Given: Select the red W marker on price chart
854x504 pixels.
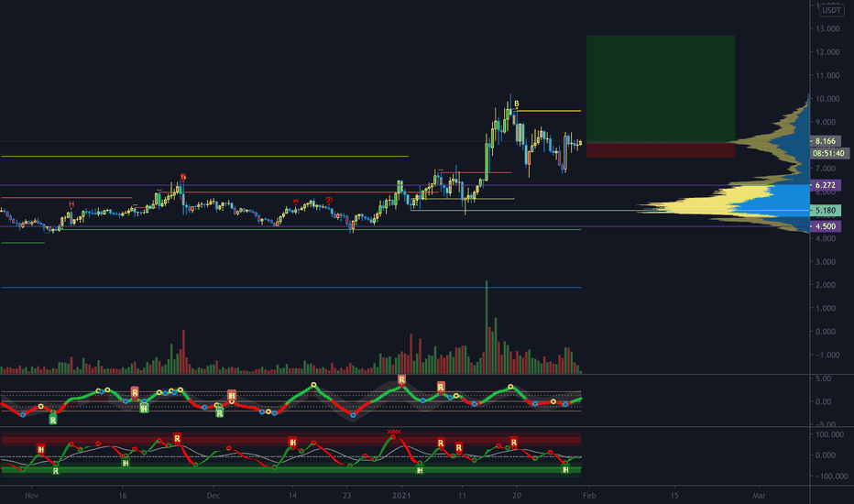Looking at the screenshot, I should pyautogui.click(x=296, y=202).
